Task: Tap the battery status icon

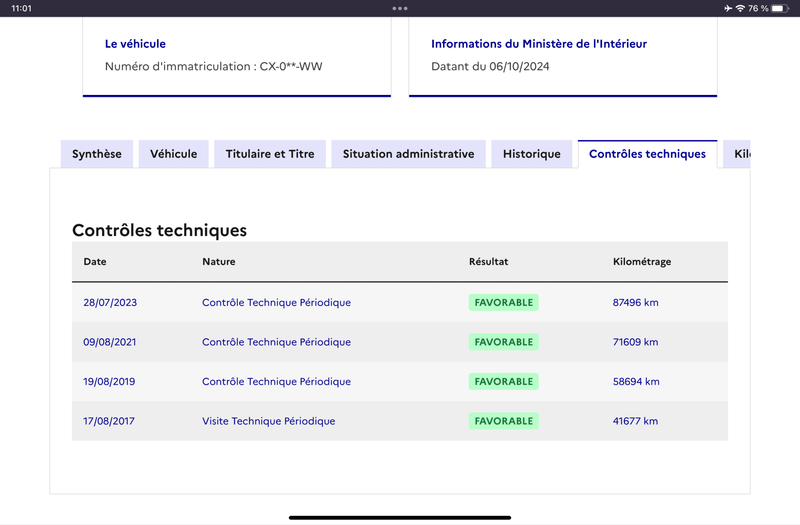Action: [x=780, y=8]
